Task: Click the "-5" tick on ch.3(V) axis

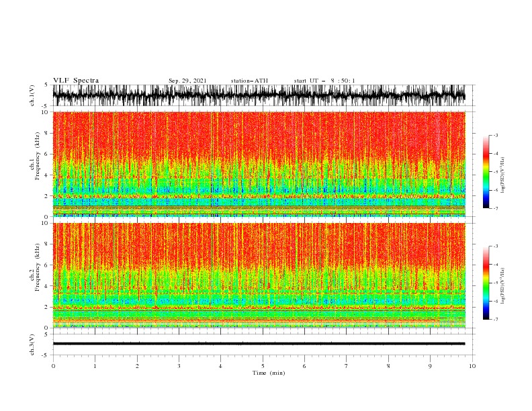Action: [44, 355]
